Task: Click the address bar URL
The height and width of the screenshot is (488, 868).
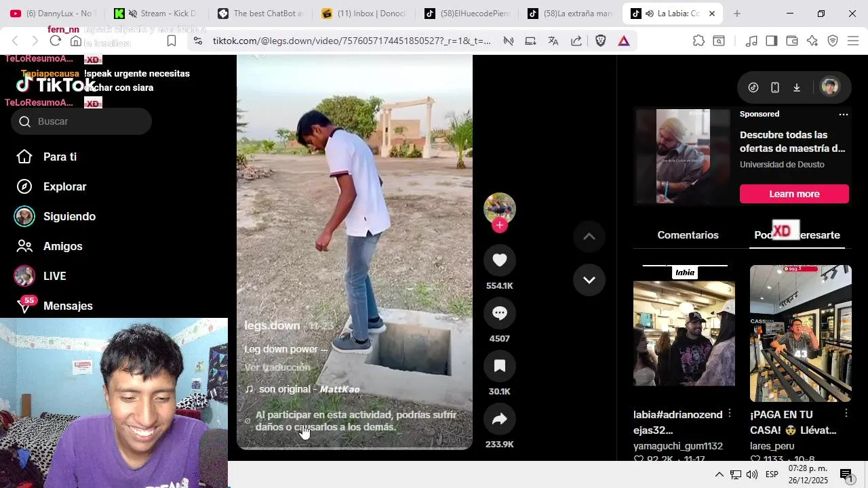Action: 351,41
